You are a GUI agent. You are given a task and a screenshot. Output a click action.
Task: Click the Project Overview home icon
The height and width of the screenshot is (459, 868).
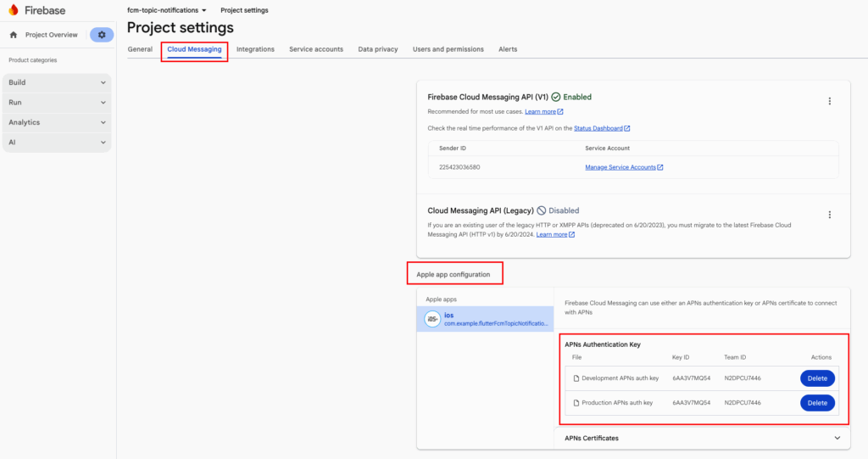point(14,35)
